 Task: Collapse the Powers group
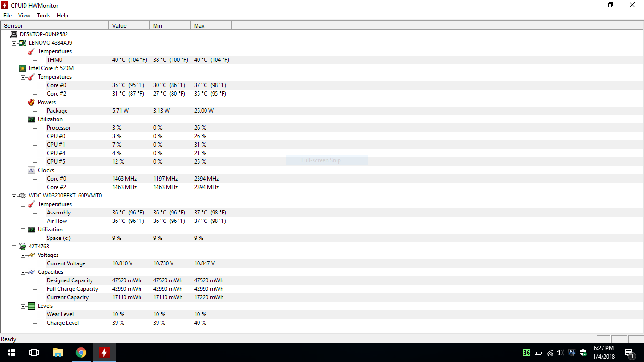tap(23, 102)
